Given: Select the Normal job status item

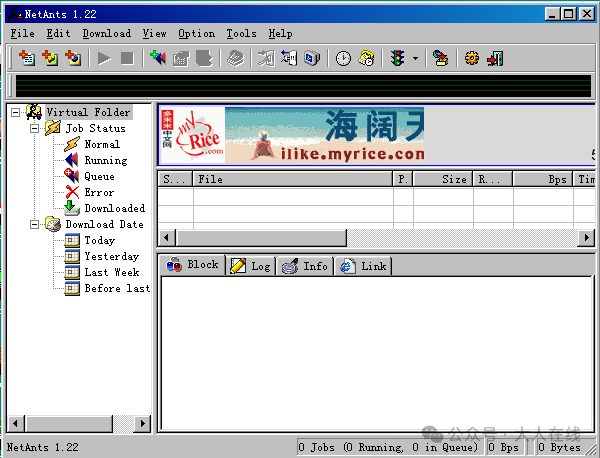Looking at the screenshot, I should 102,144.
